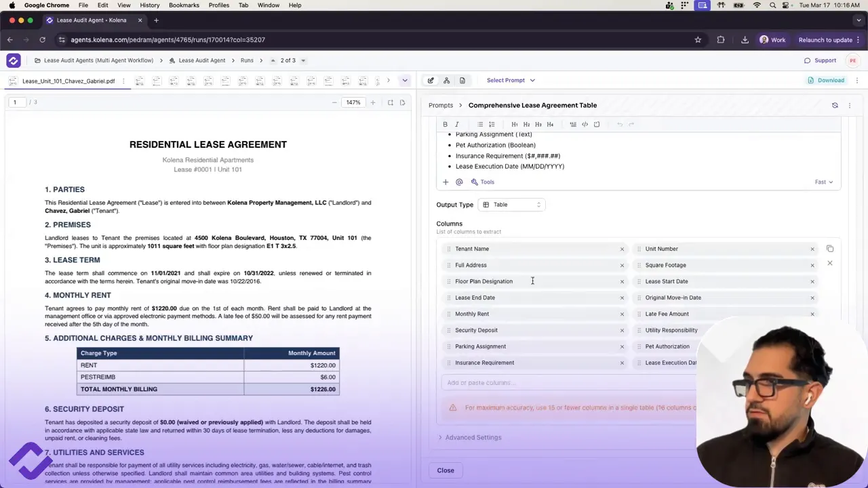Open the Output Type Table dropdown
This screenshot has width=868, height=488.
click(512, 204)
